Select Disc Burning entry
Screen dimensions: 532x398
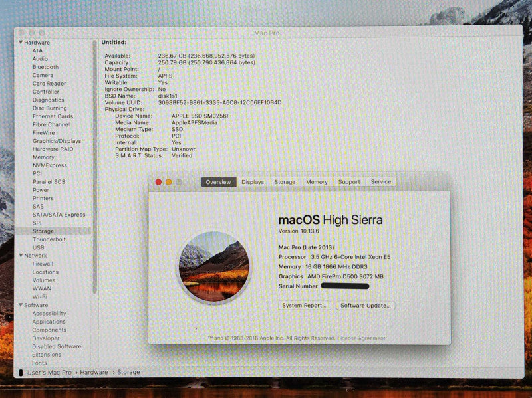pos(49,108)
